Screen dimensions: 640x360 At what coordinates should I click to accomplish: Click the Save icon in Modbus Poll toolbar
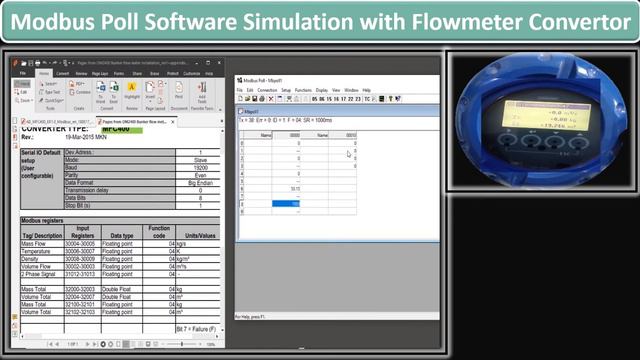tap(254, 99)
